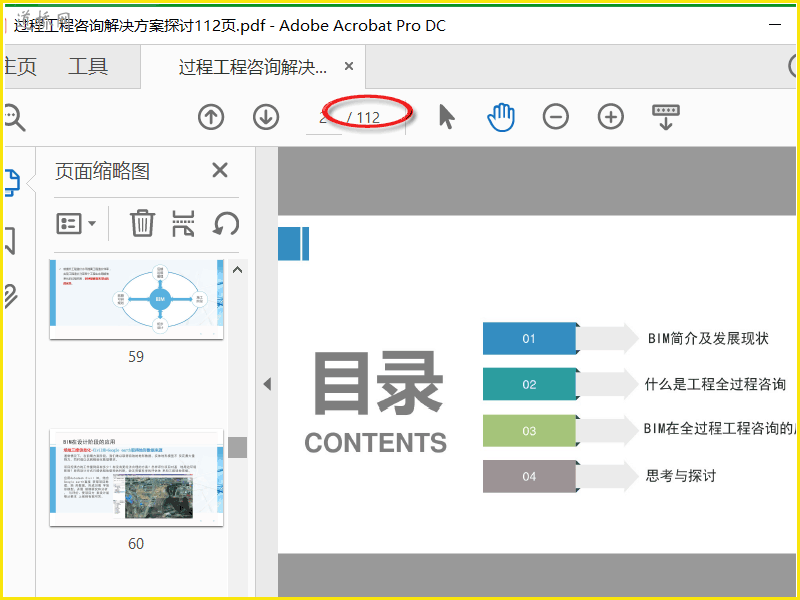Open page thumbnails sidebar icon
800x600 pixels.
click(12, 183)
